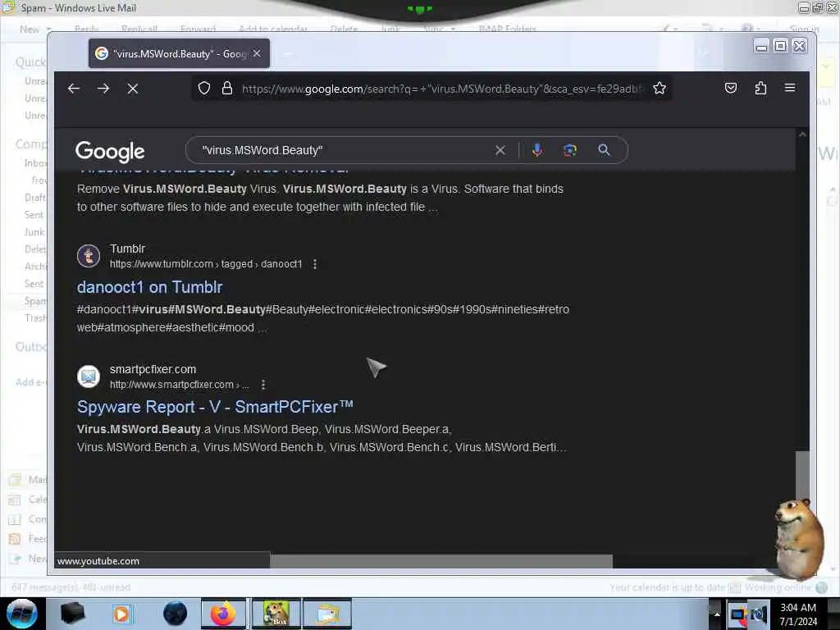The width and height of the screenshot is (840, 630).
Task: Select Drafts folder in Windows Live Mail
Action: [x=34, y=198]
